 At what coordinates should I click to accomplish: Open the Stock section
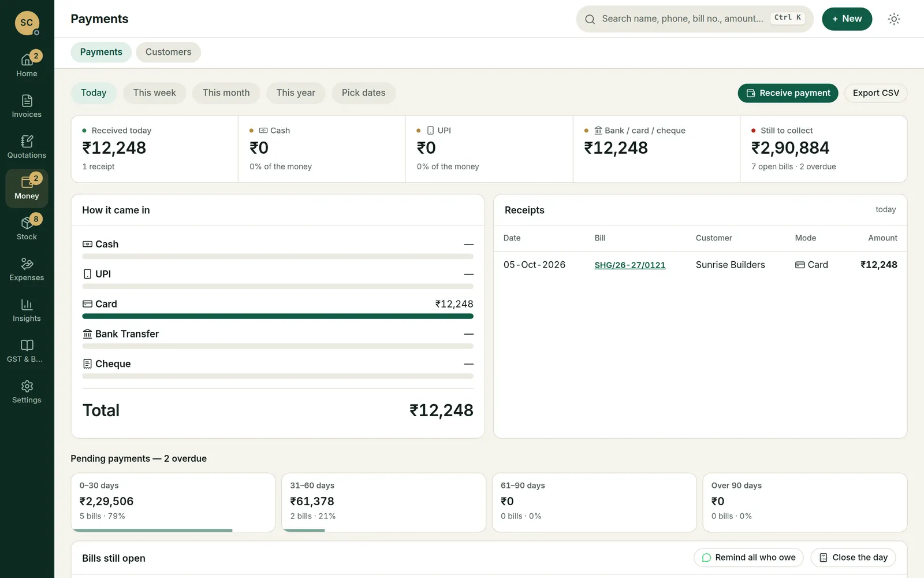pos(27,229)
